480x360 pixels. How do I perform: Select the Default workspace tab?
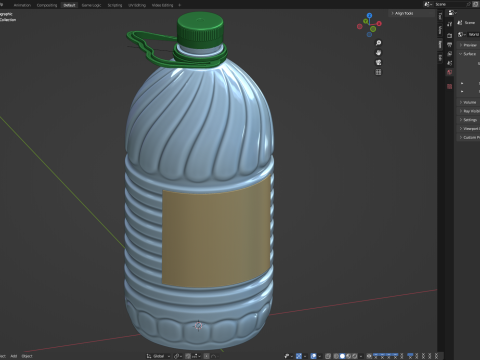click(x=69, y=5)
